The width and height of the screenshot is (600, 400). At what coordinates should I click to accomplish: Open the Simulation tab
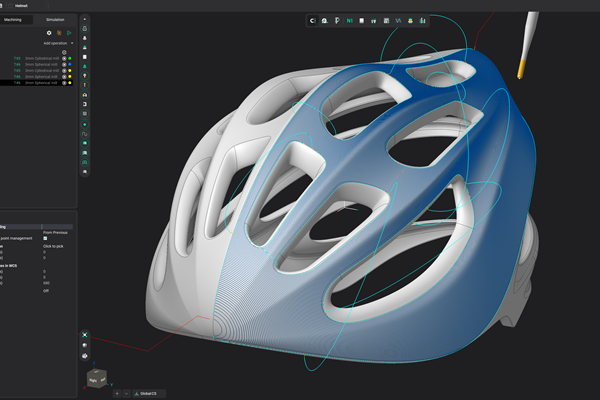pos(55,19)
